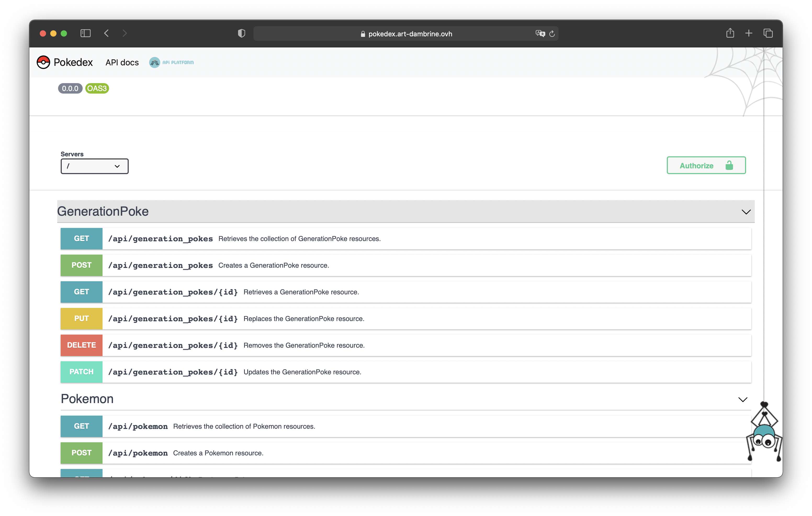Click "Replaces the GenerationPoke resource." text

[304, 318]
